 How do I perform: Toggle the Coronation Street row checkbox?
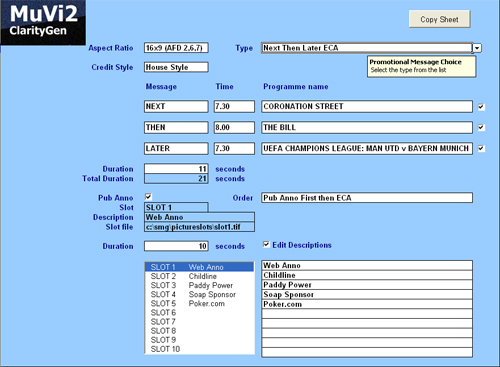point(481,107)
